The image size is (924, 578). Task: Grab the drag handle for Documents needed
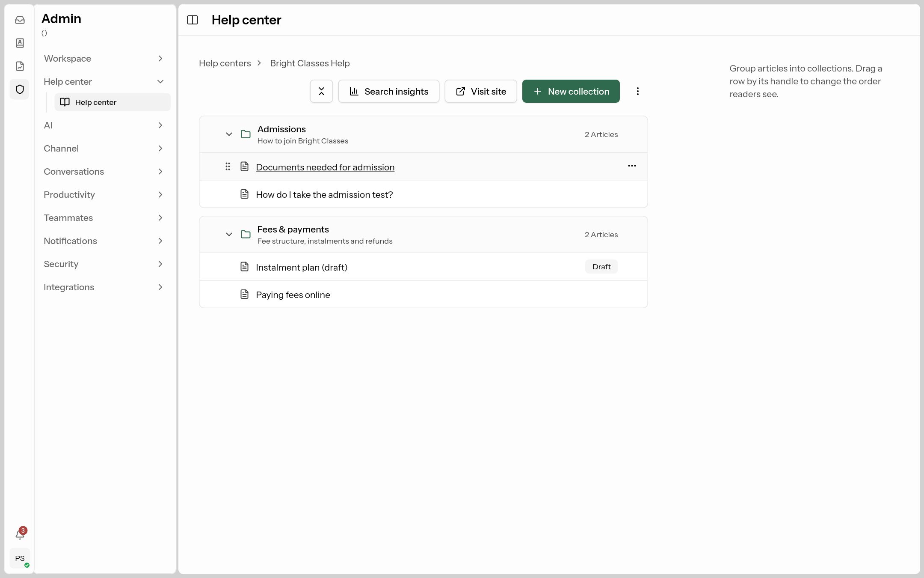pos(228,167)
